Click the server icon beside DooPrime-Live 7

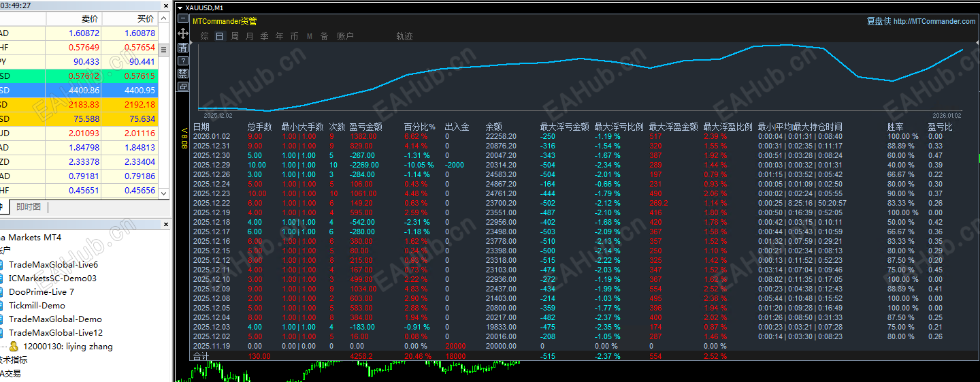(2, 291)
